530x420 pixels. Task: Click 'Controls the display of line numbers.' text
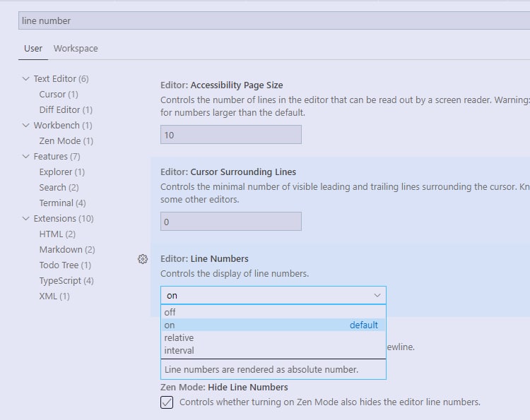pos(235,273)
